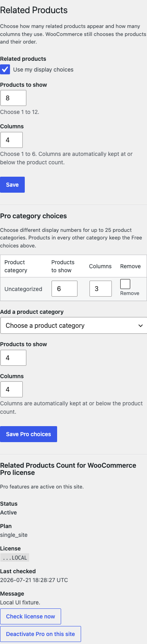147x644 pixels.
Task: Click Check license now
Action: [x=30, y=616]
